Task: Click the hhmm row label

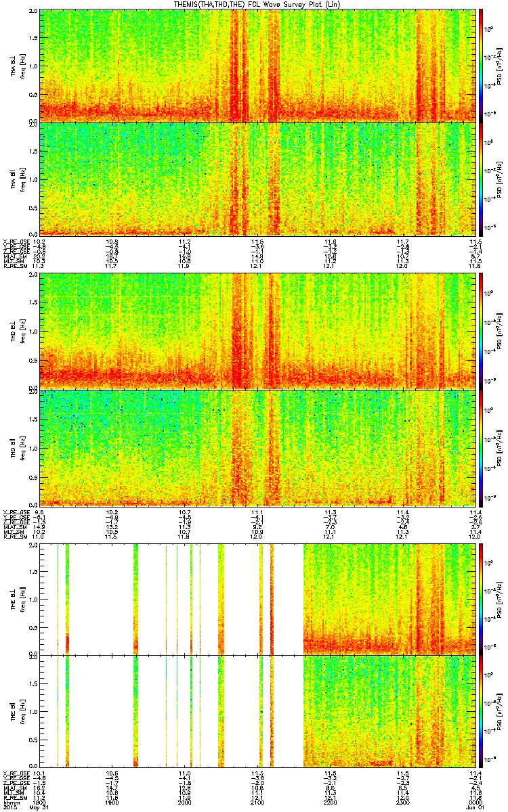Action: click(x=10, y=801)
